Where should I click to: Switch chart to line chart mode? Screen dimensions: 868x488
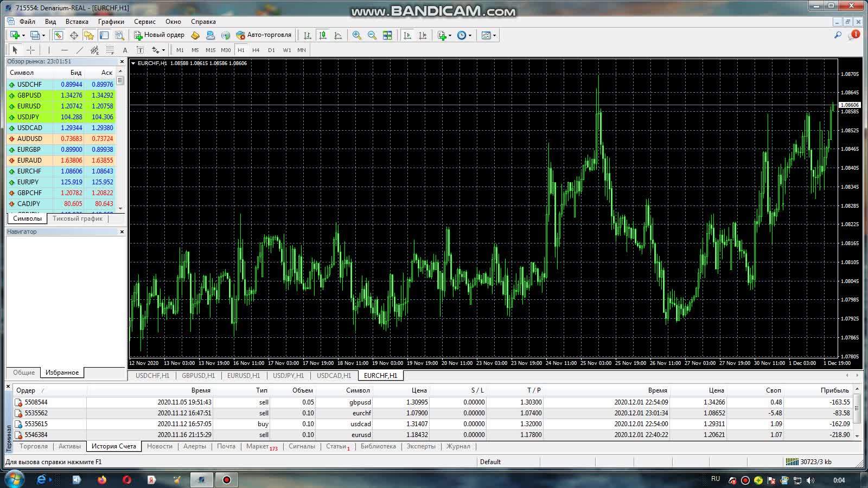pos(338,35)
